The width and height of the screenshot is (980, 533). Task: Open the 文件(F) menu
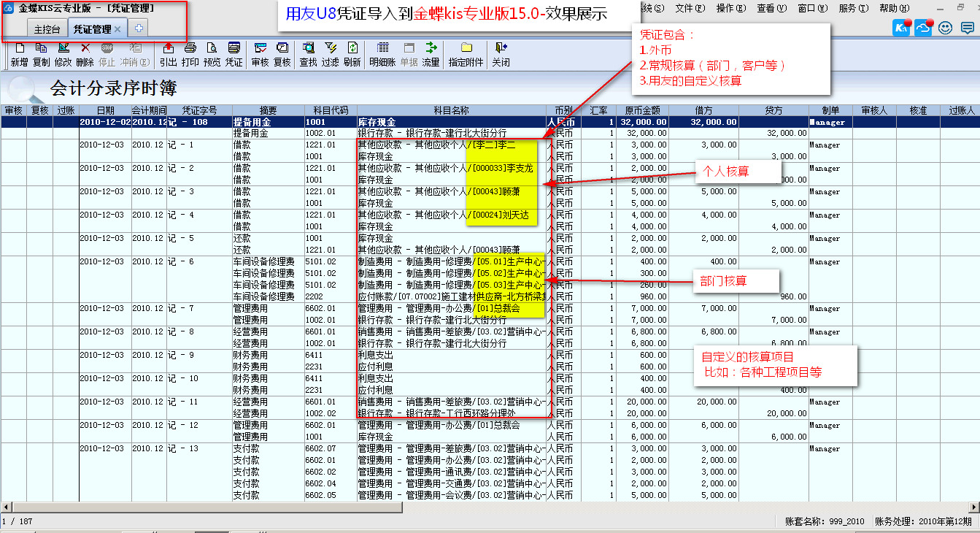[690, 8]
